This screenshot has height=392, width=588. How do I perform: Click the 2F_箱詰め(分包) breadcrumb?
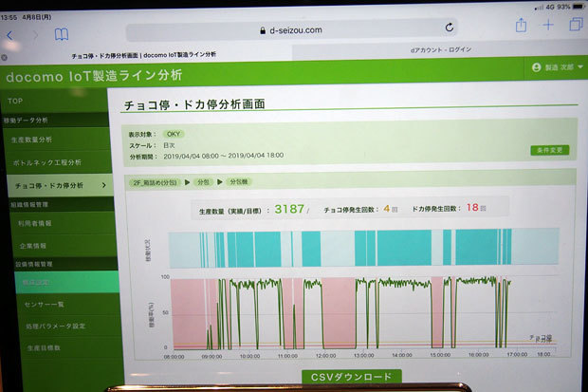155,183
